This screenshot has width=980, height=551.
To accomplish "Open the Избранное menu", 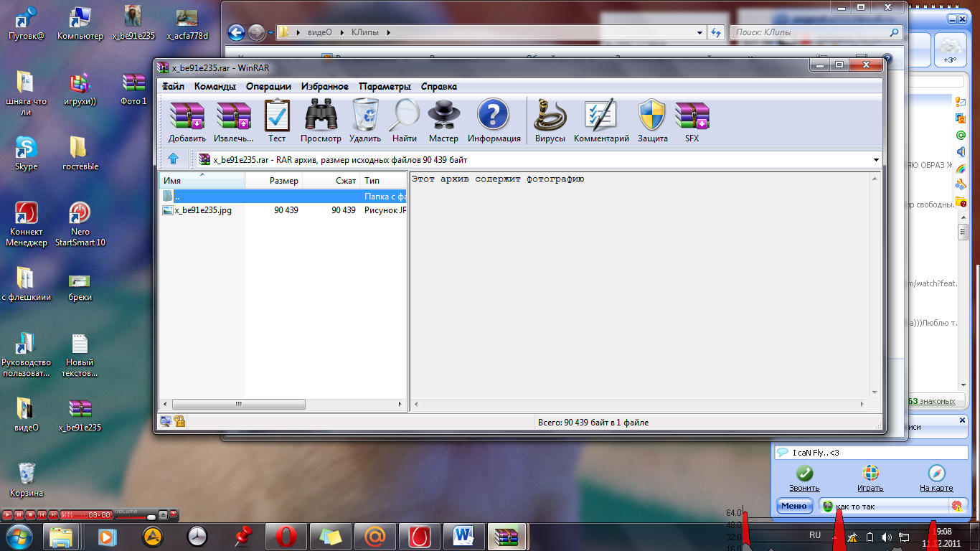I will (x=324, y=86).
